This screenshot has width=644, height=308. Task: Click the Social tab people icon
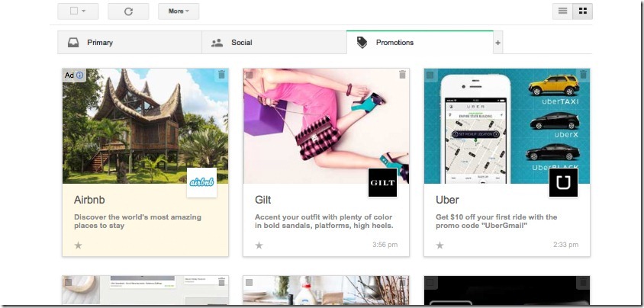click(217, 43)
